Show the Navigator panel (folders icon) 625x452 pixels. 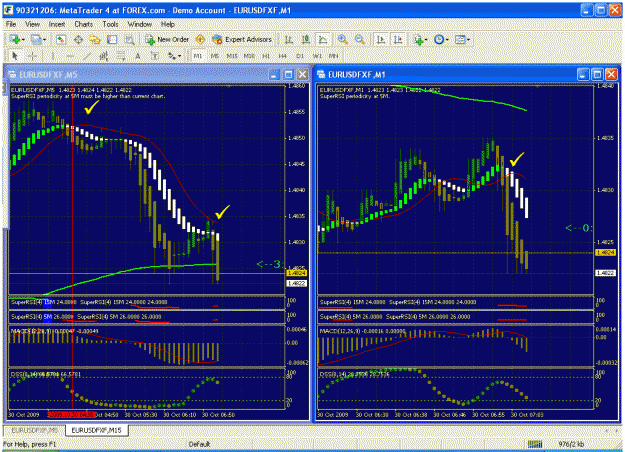[x=95, y=39]
